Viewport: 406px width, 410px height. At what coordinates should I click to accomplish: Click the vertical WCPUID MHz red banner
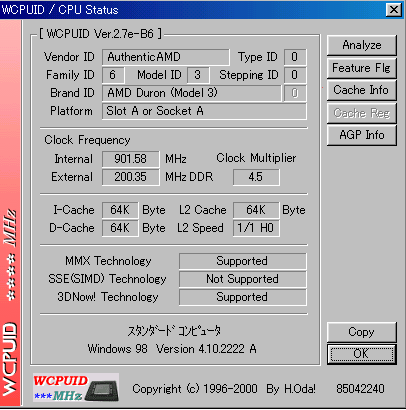tap(11, 213)
